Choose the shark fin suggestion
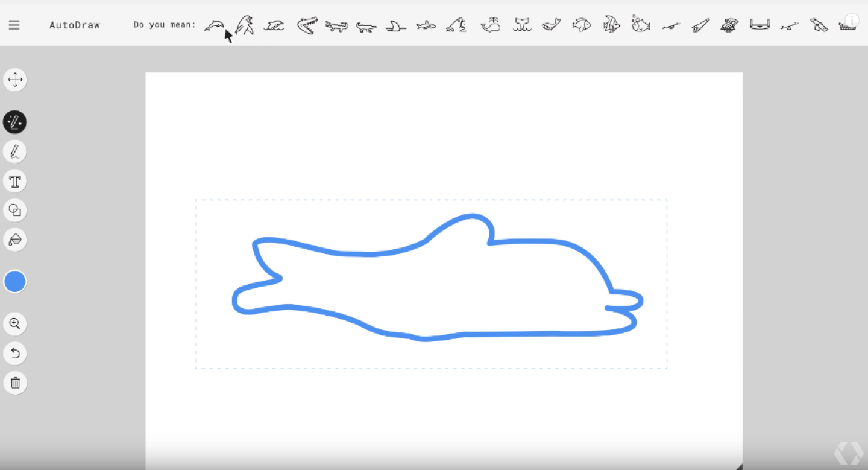868x470 pixels. click(396, 25)
